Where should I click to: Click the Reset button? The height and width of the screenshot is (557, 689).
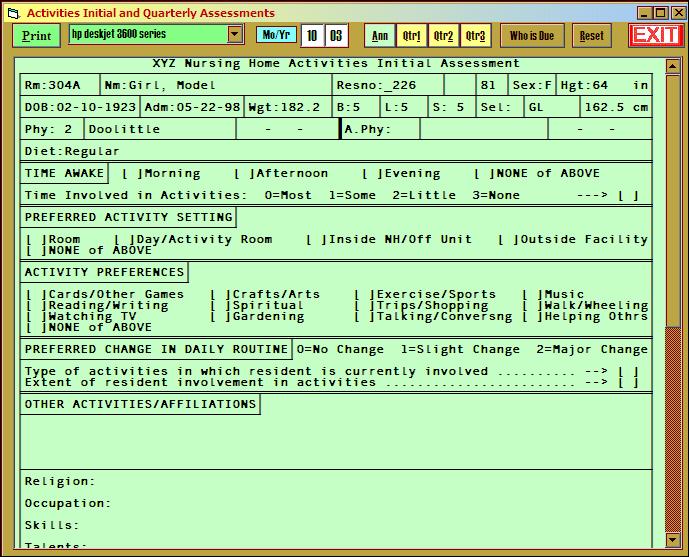coord(591,36)
